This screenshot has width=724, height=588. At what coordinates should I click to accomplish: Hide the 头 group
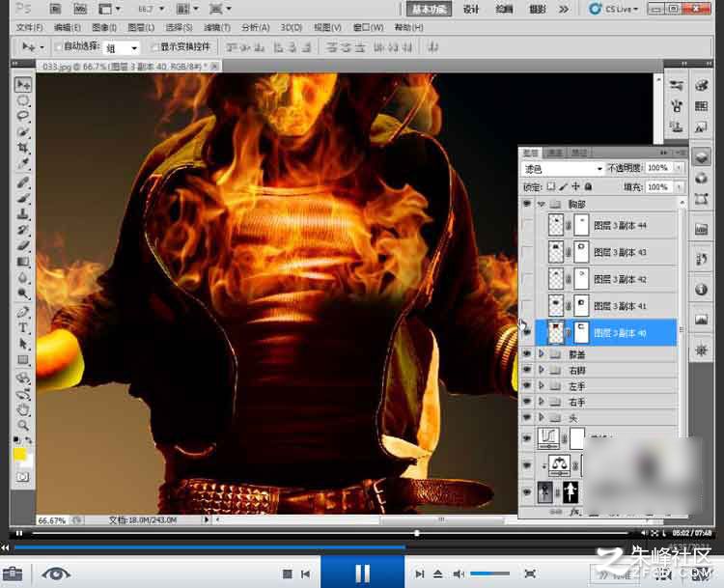(526, 417)
